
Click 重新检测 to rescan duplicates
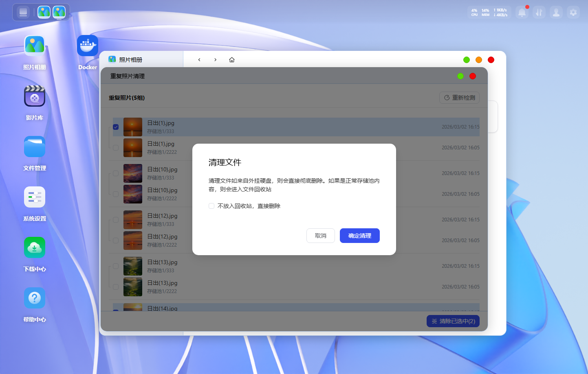[460, 98]
